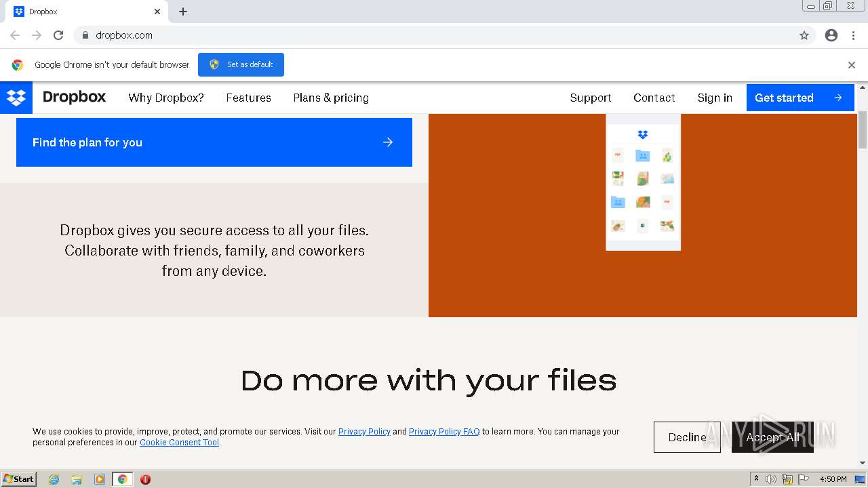Open the Features menu item
Screen dimensions: 868x488
(248, 98)
